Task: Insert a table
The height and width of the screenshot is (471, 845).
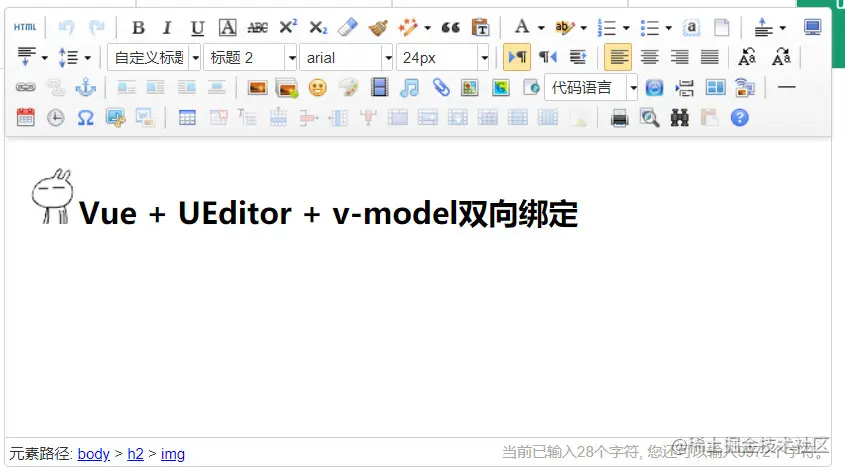Action: tap(187, 117)
